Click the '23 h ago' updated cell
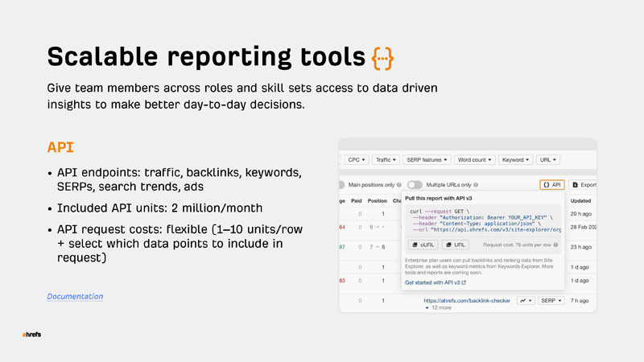The image size is (644, 362). tap(580, 247)
